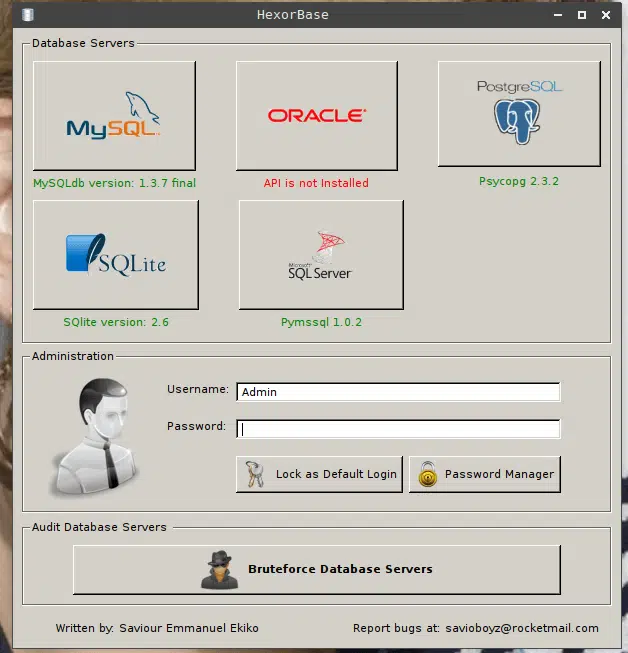Maximize the HexorBase window
This screenshot has width=628, height=653.
click(582, 15)
